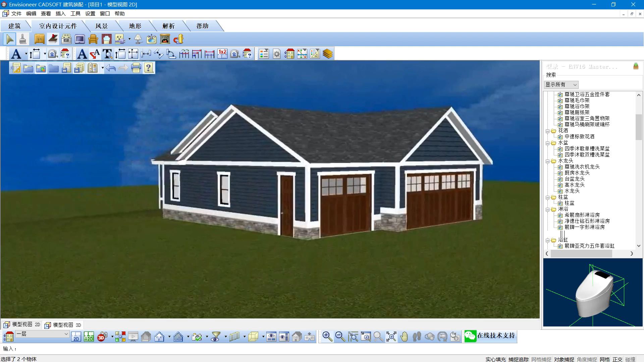This screenshot has height=362, width=644.
Task: Click the 3D camera view icon
Action: point(102,337)
